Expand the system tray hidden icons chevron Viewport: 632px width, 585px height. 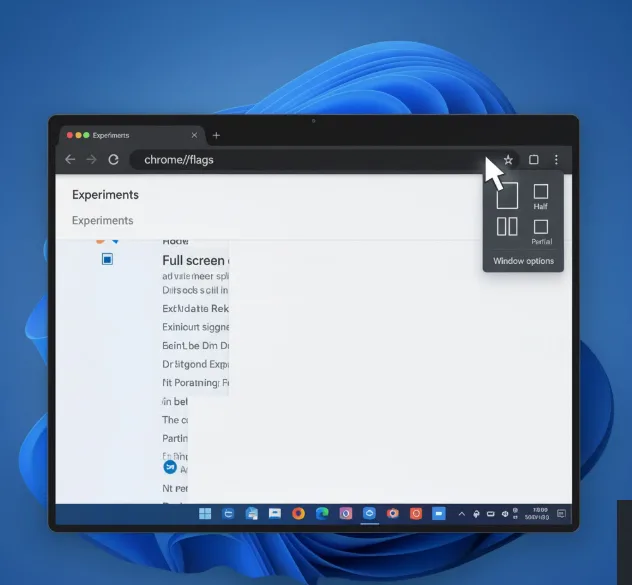462,514
